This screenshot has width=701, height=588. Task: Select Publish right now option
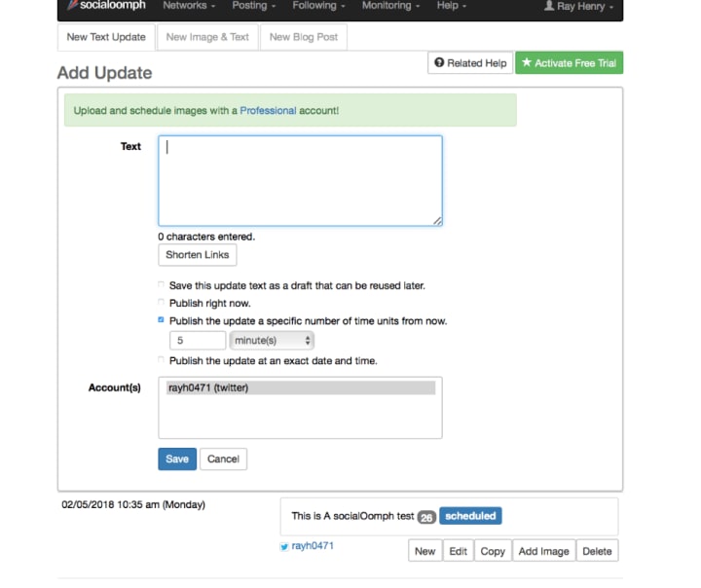[x=161, y=302]
